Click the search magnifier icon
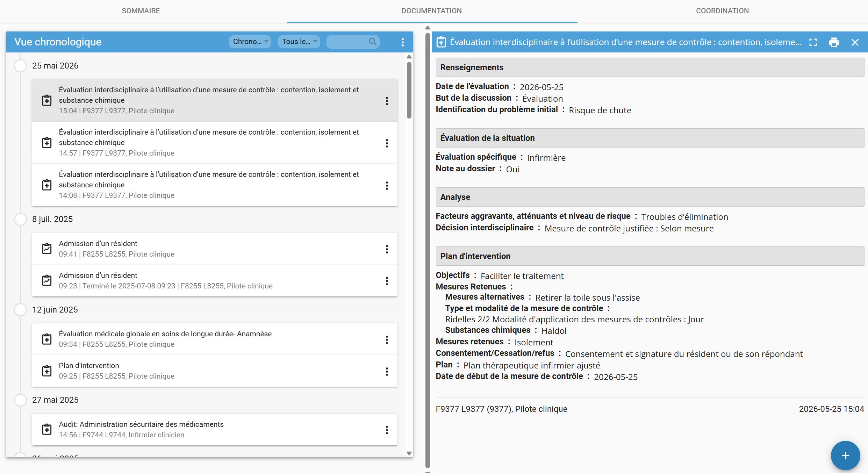Viewport: 868px width, 473px height. tap(373, 42)
